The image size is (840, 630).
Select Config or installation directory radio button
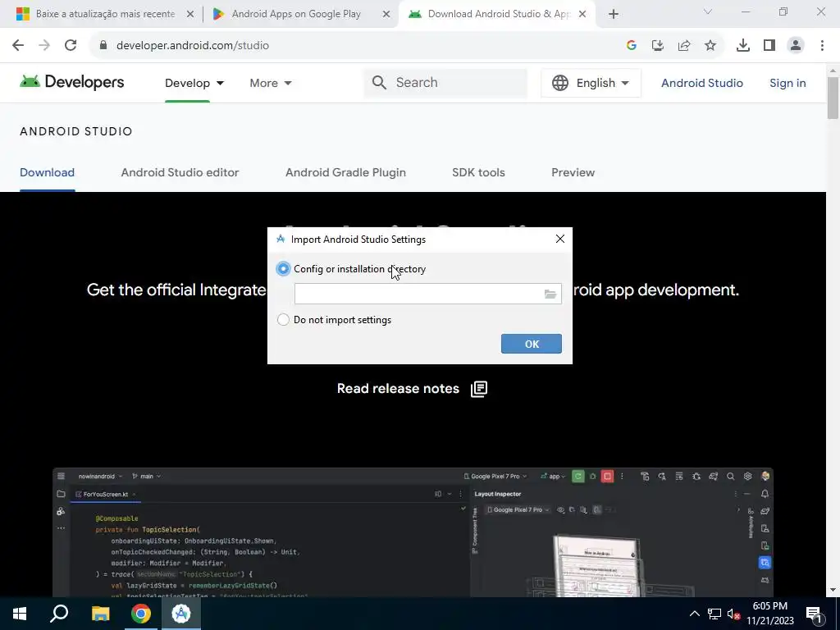(x=283, y=269)
